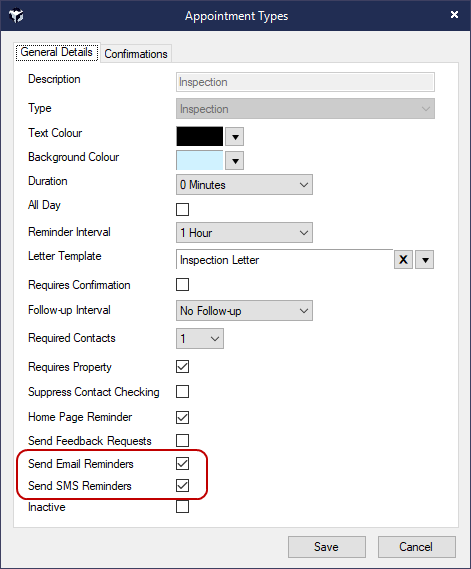The image size is (471, 569).
Task: Enable Requires Confirmation checkbox
Action: [182, 284]
